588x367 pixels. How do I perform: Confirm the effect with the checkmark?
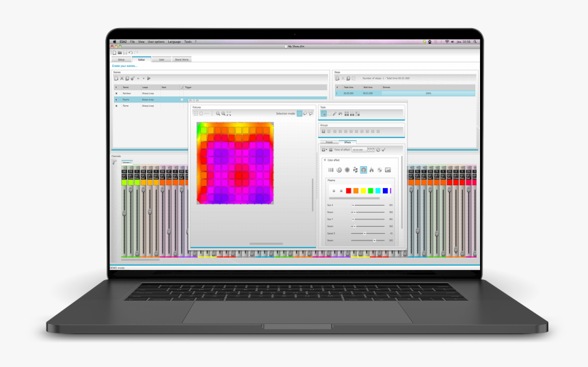coord(384,150)
